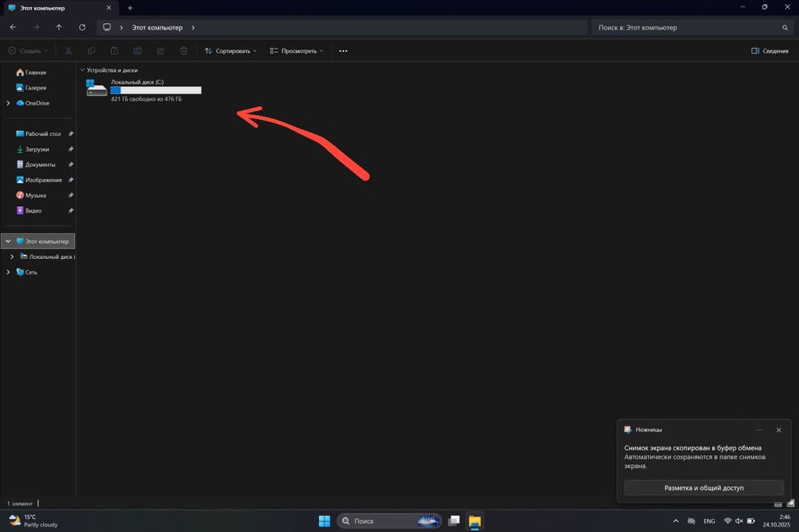799x532 pixels.
Task: Toggle the Details pane (Сведения)
Action: 769,51
